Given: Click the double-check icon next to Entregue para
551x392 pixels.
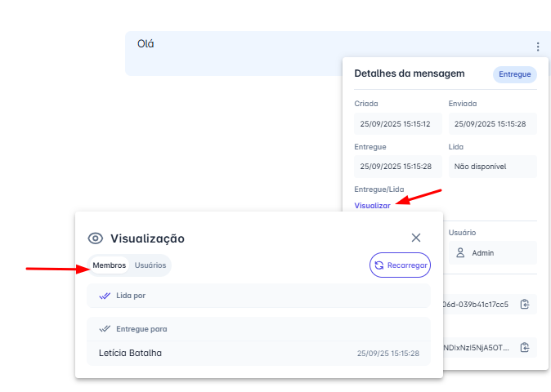Looking at the screenshot, I should 105,329.
